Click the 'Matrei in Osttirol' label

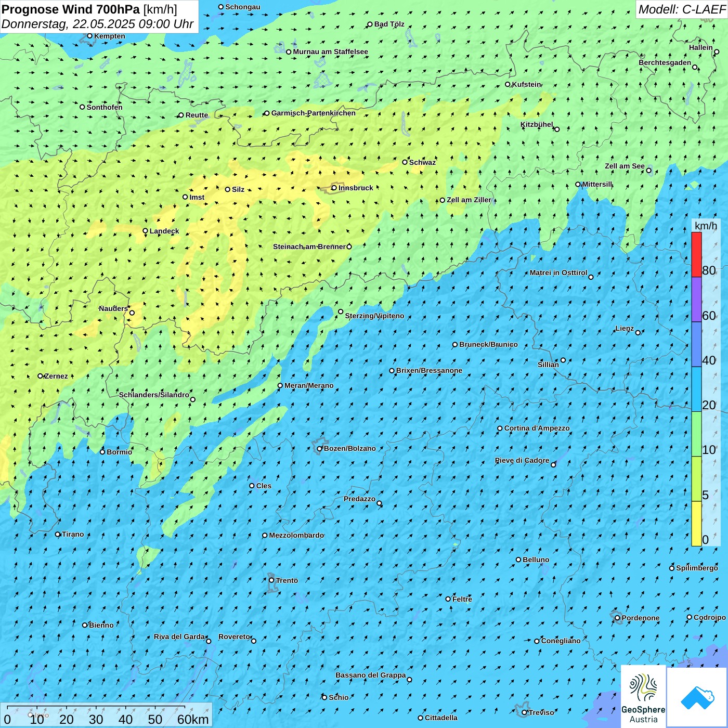tap(558, 272)
